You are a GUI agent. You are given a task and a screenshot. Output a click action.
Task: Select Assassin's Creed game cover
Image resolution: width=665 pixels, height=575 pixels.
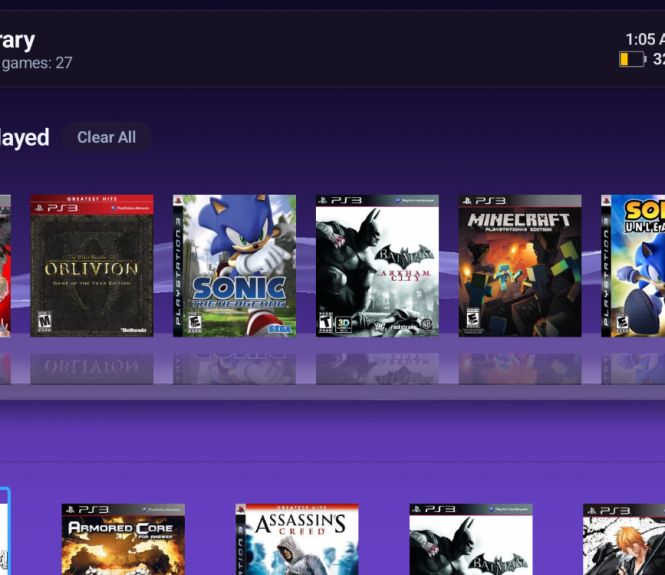click(297, 539)
